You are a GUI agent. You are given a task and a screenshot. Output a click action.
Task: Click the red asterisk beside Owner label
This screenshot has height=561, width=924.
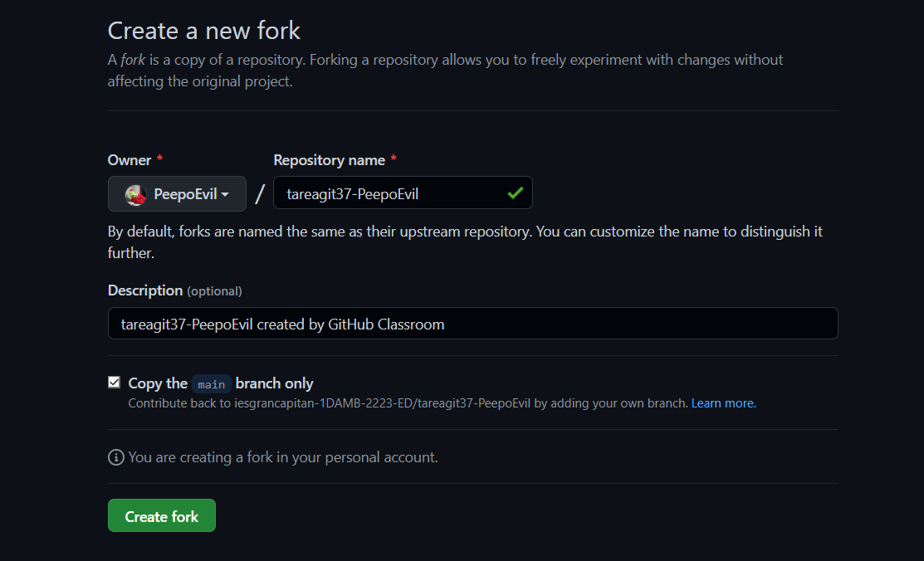click(x=158, y=159)
